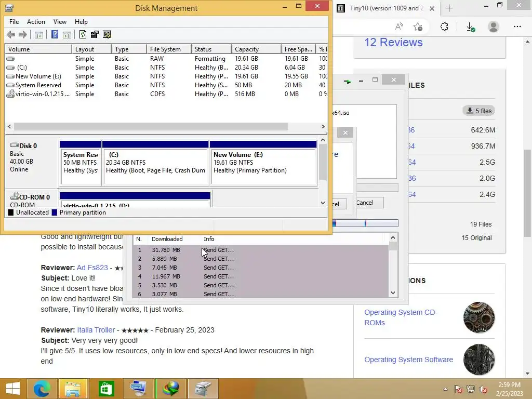Open the File menu in Disk Management
The height and width of the screenshot is (399, 532).
tap(14, 22)
